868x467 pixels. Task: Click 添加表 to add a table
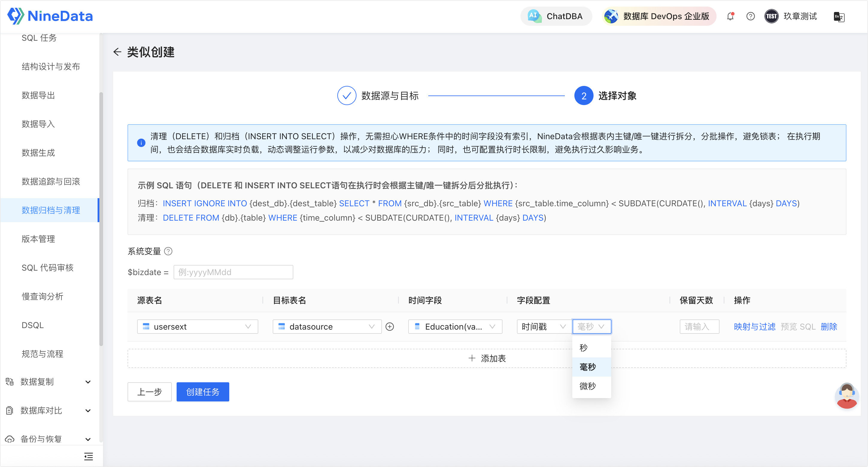tap(487, 359)
